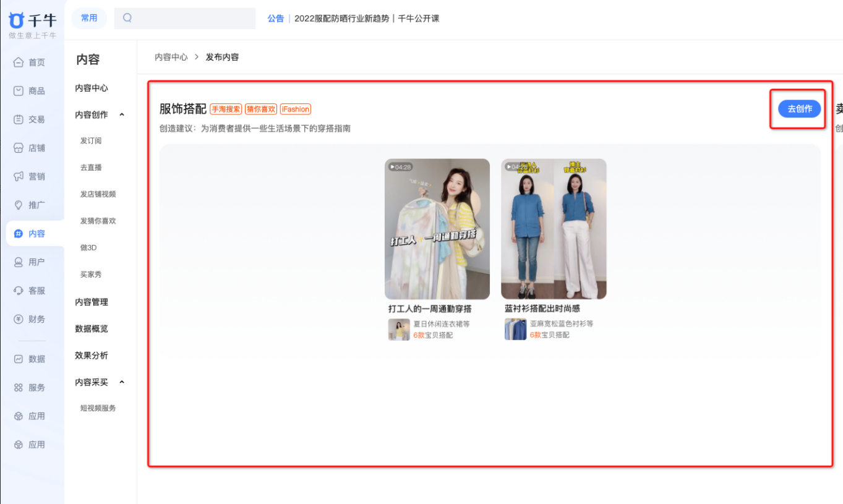Viewport: 843px width, 504px height.
Task: Open the 店铺 shop sidebar icon
Action: [19, 148]
